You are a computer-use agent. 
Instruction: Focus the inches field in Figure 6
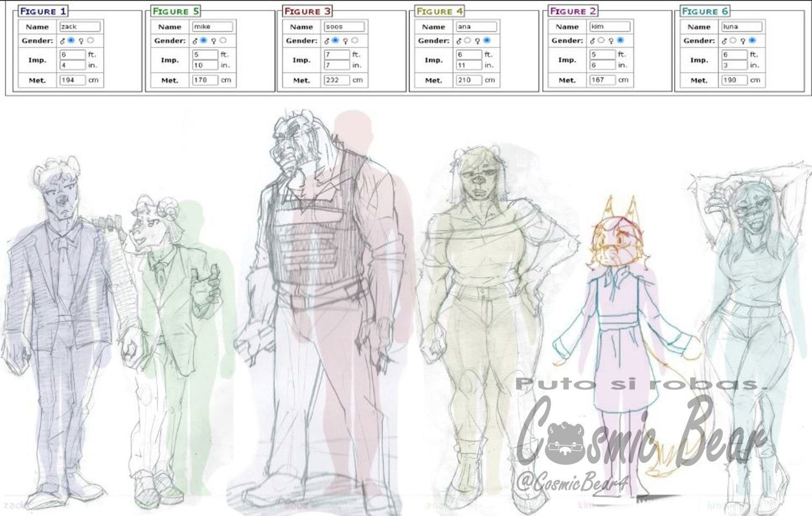tap(734, 65)
